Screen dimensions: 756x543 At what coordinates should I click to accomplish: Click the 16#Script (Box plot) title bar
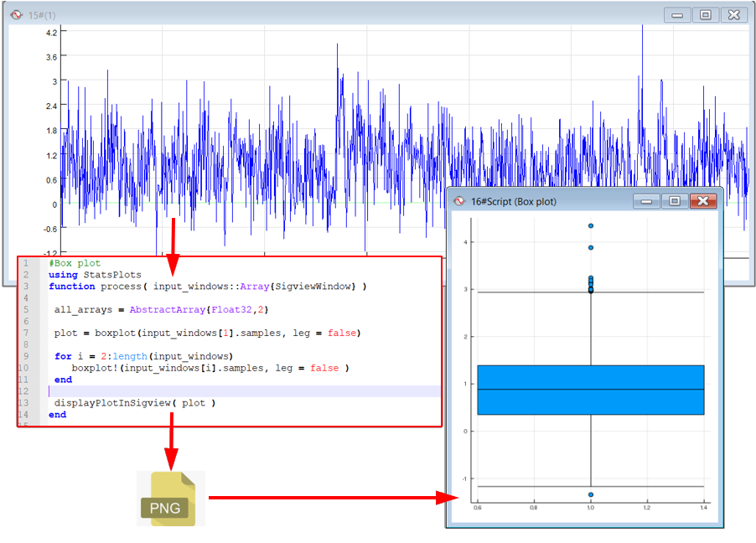(x=570, y=201)
